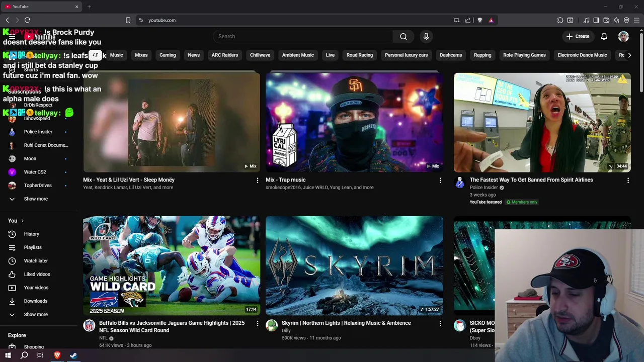Screen dimensions: 644x362
Task: Click the Brave VPN shield icon
Action: (x=626, y=20)
